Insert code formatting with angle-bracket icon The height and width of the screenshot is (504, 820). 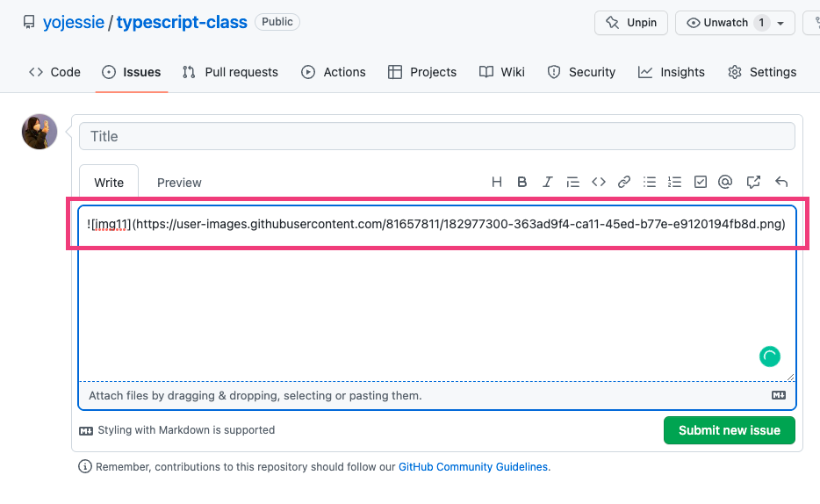598,182
